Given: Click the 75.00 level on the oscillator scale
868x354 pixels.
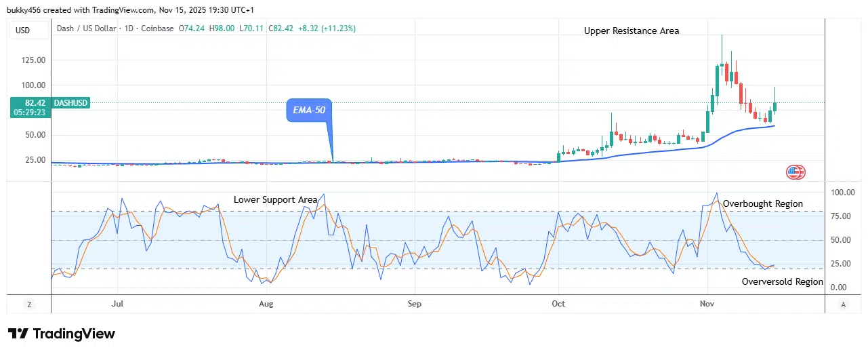Looking at the screenshot, I should 840,216.
